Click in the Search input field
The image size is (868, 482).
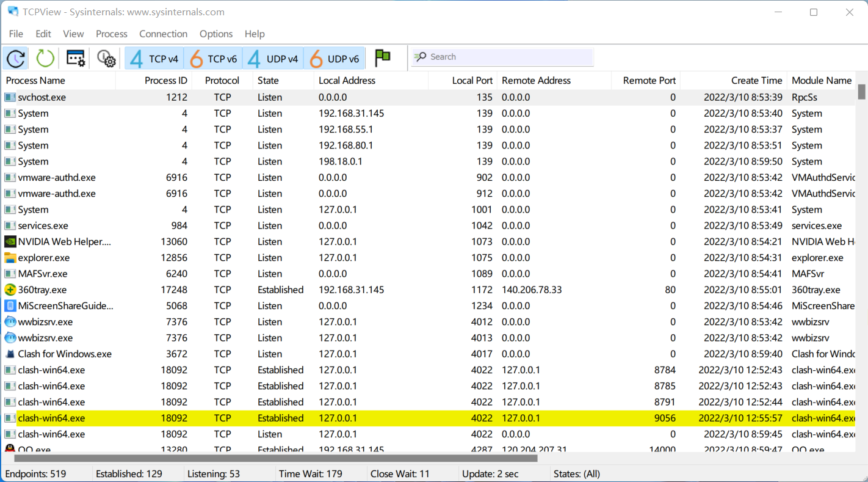(x=510, y=57)
